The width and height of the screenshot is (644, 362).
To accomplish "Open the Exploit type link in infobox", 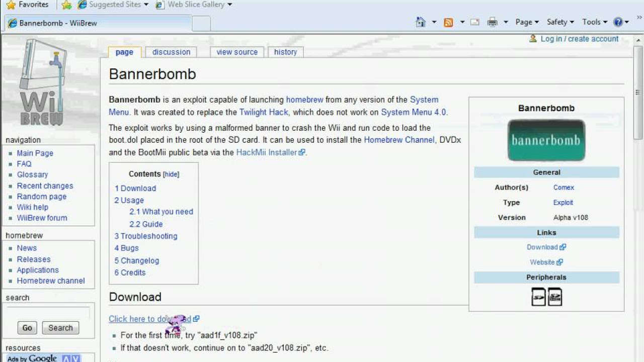I will tap(563, 203).
